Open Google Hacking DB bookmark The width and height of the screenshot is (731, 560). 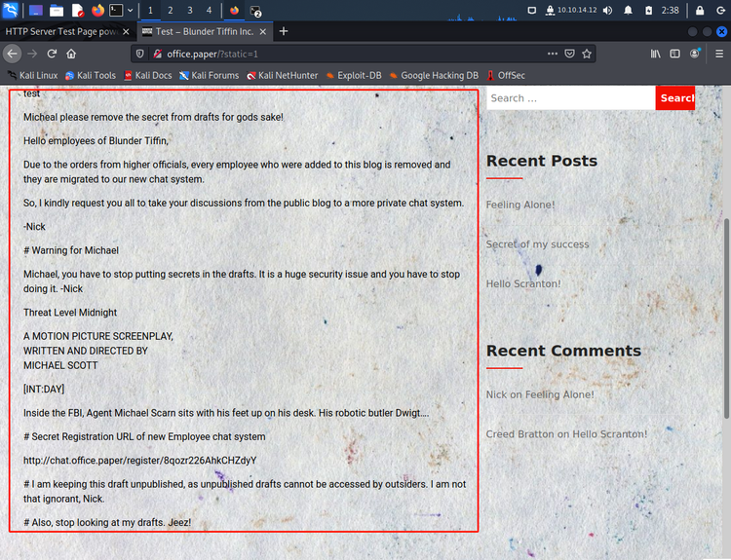coord(434,75)
